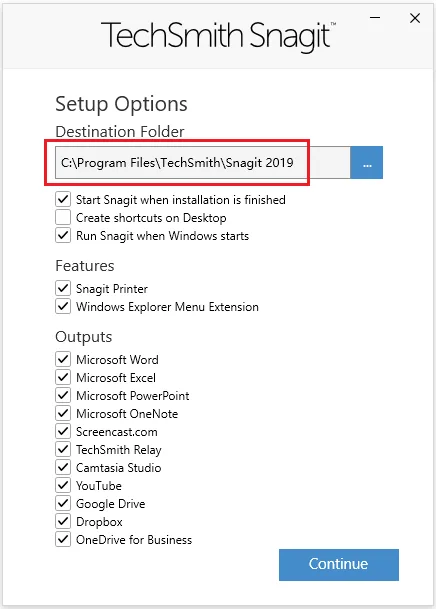The image size is (436, 609).
Task: Click the Destination Folder path field
Action: click(x=203, y=162)
